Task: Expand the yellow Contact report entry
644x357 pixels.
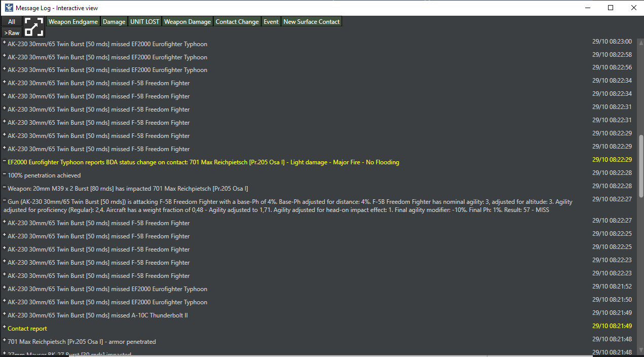Action: click(5, 328)
